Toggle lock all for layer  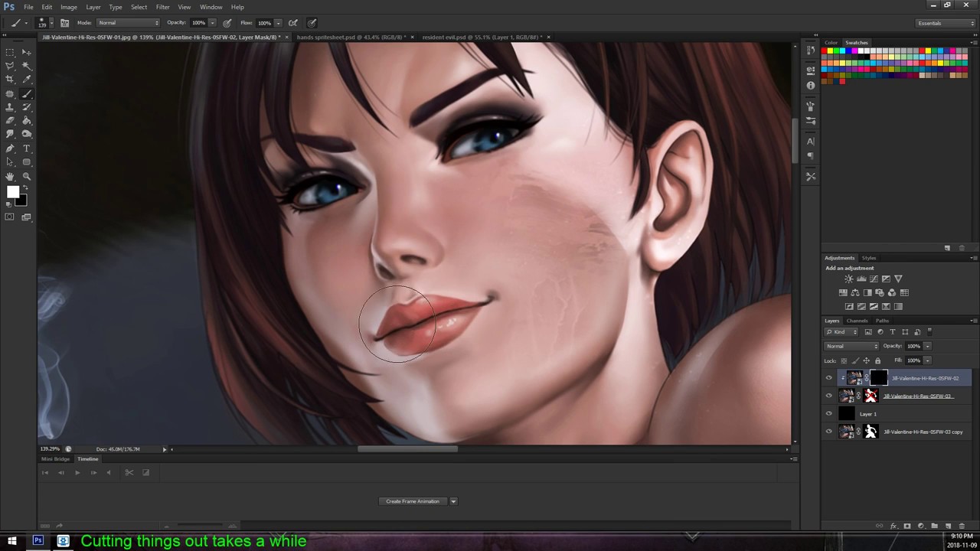coord(877,360)
